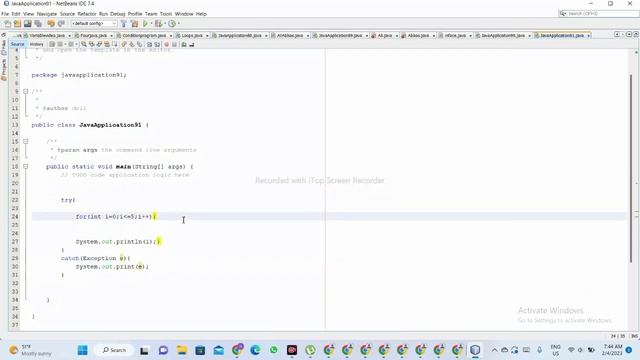The width and height of the screenshot is (640, 360).
Task: Click the red Start Macro Recording icon
Action: 167,44
